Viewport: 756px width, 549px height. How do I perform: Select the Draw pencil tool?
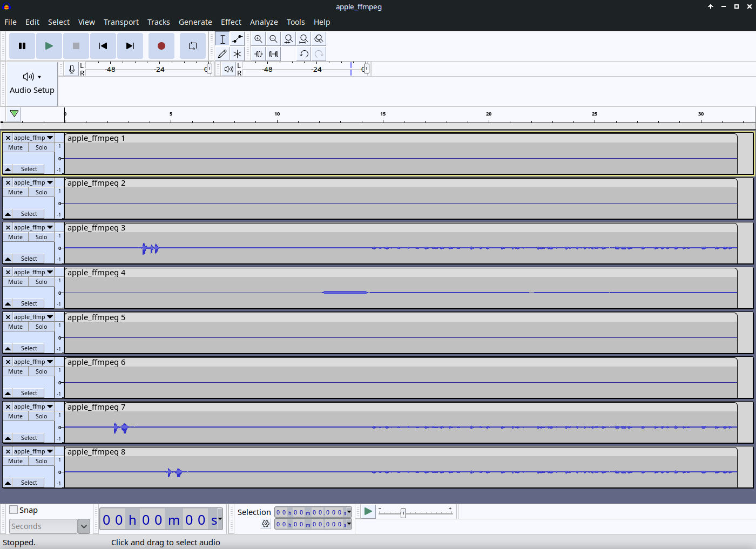click(x=222, y=54)
